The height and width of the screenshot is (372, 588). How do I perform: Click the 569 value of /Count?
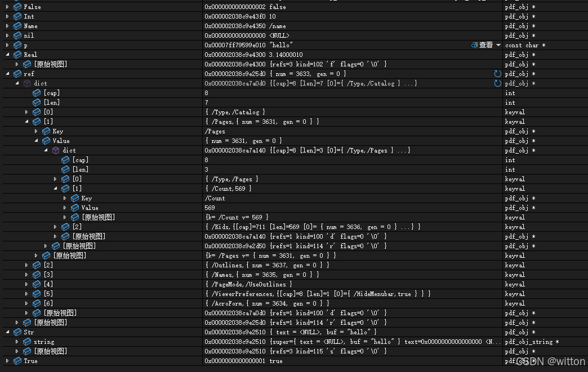click(210, 208)
